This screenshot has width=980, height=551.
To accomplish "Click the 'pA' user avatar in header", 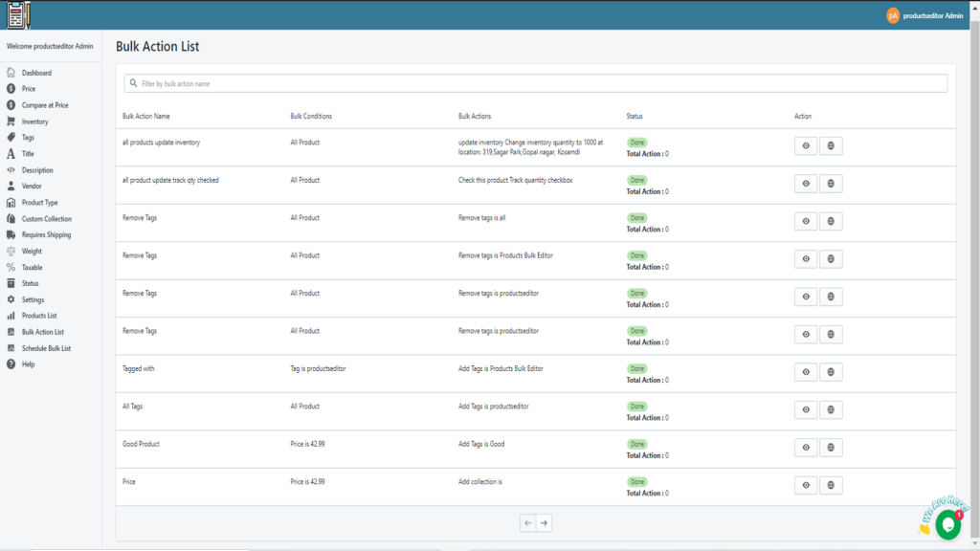I will click(893, 15).
